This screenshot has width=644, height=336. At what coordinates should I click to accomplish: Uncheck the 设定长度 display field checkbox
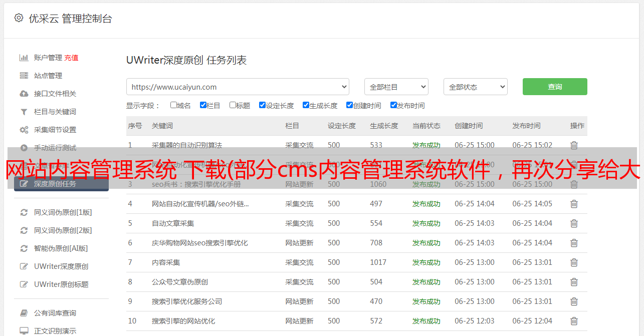[x=262, y=105]
